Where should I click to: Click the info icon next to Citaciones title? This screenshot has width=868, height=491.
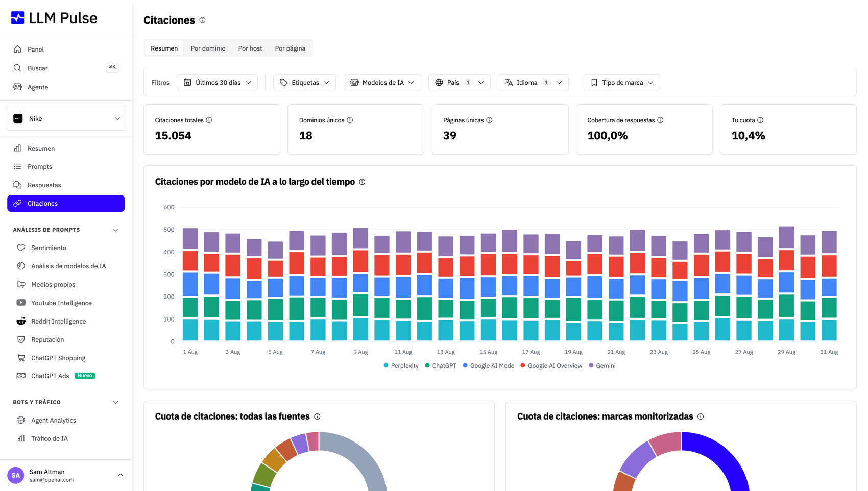click(x=202, y=20)
